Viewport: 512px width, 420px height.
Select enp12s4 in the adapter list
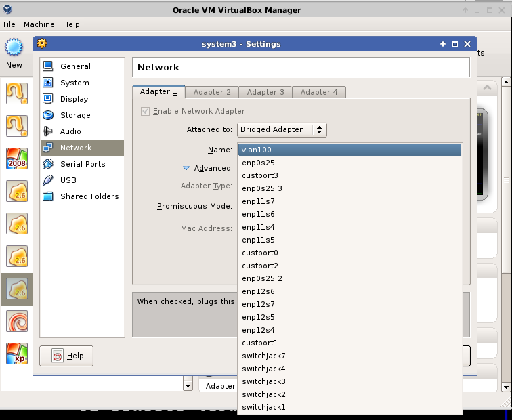349,330
